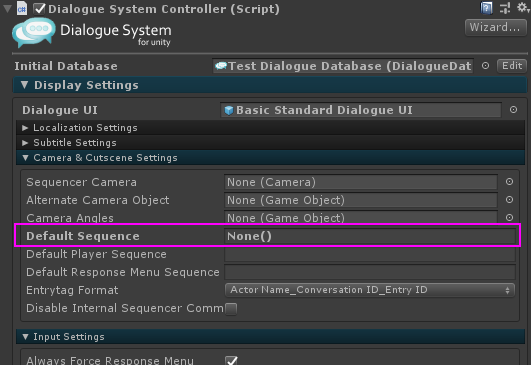531x365 pixels.
Task: Select the Sequencer Camera object field
Action: 361,182
